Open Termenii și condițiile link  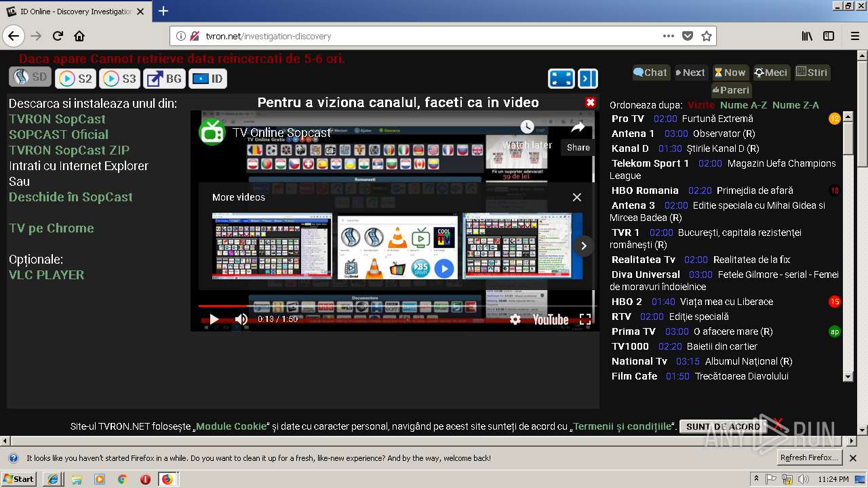point(623,426)
